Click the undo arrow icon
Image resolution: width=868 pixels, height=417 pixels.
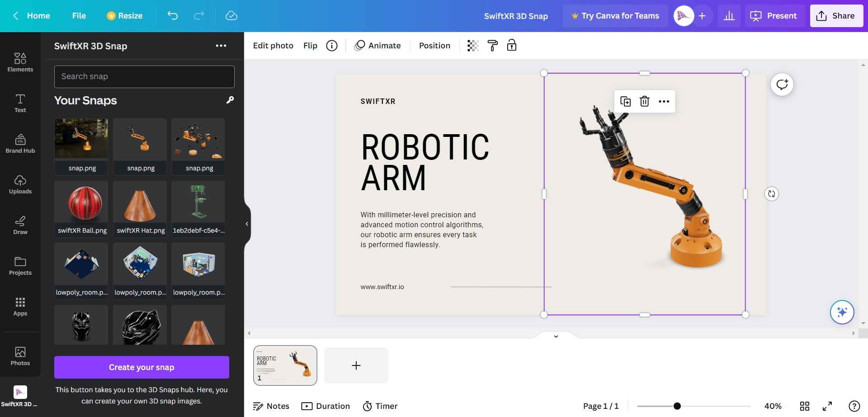tap(173, 16)
